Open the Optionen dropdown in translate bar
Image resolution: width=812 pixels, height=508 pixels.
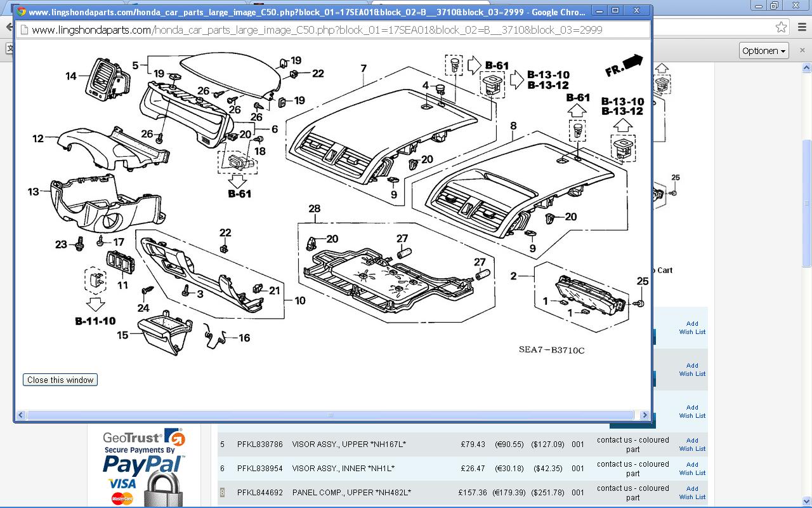tap(764, 51)
